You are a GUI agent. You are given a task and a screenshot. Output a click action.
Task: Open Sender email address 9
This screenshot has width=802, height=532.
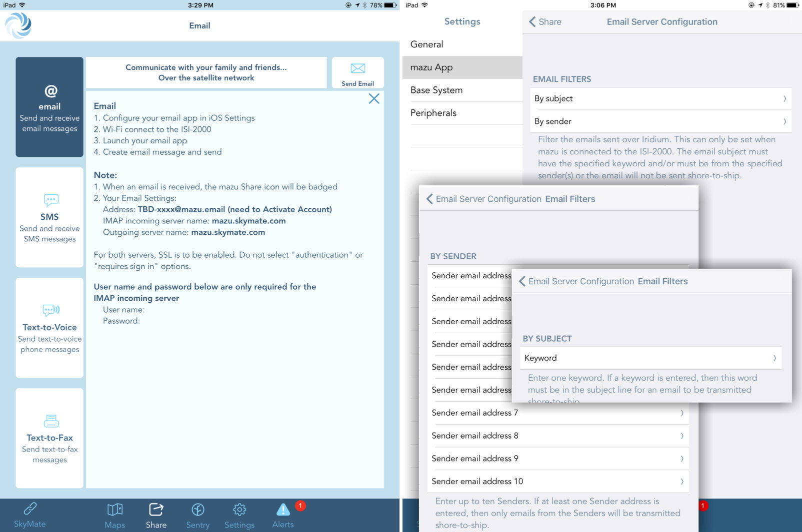[558, 459]
